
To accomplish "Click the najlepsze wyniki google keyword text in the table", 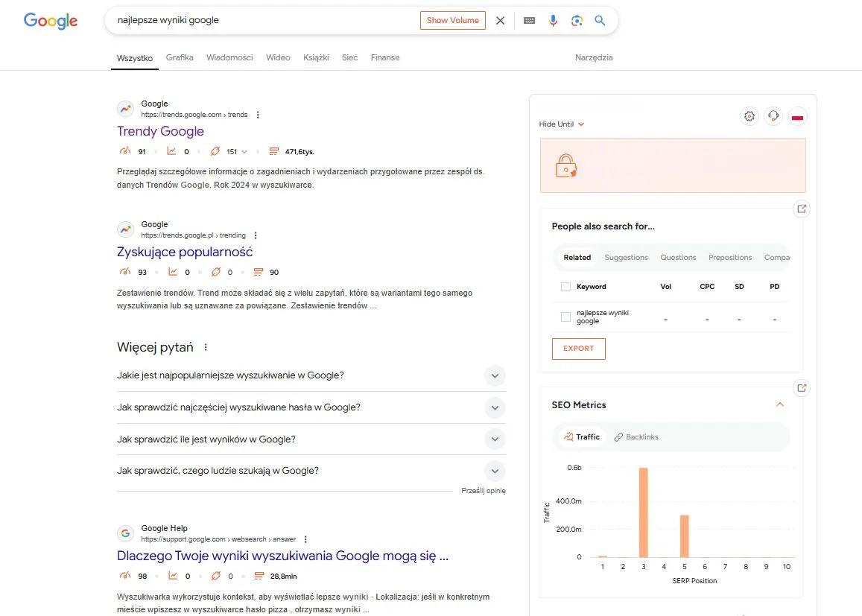I will click(x=603, y=317).
